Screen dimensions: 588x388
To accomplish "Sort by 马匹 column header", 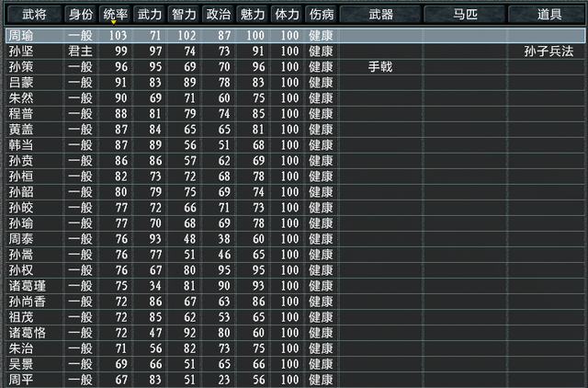I will pyautogui.click(x=465, y=15).
